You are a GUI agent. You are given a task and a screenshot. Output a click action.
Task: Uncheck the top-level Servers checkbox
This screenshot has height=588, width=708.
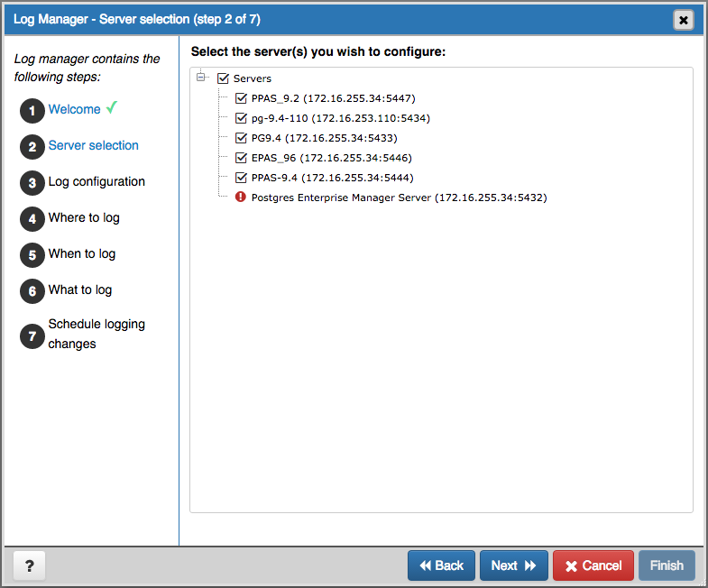[x=223, y=78]
